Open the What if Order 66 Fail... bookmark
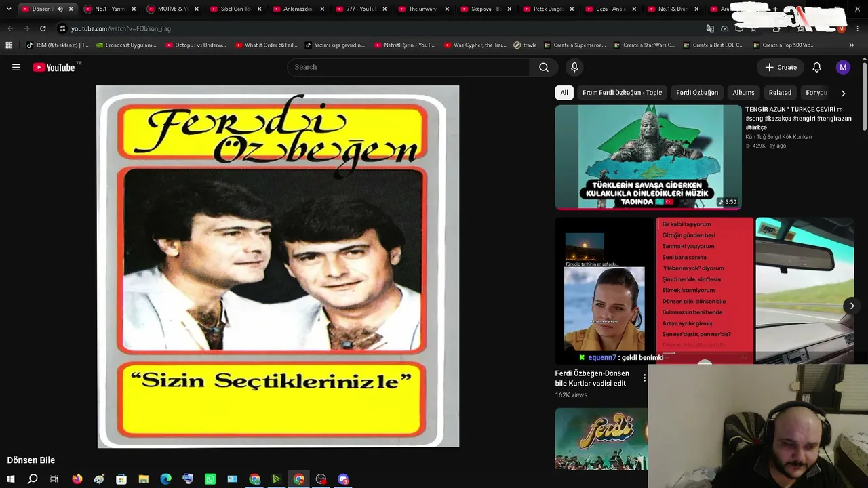The height and width of the screenshot is (488, 868). click(x=266, y=45)
